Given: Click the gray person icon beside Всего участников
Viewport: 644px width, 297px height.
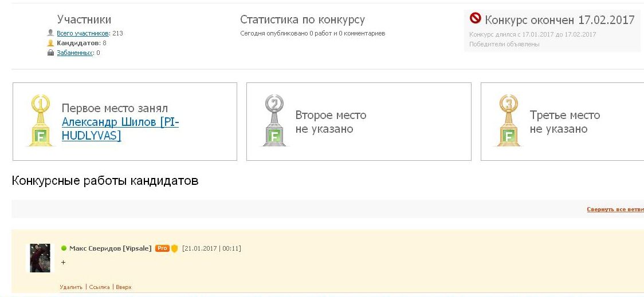Looking at the screenshot, I should point(51,33).
